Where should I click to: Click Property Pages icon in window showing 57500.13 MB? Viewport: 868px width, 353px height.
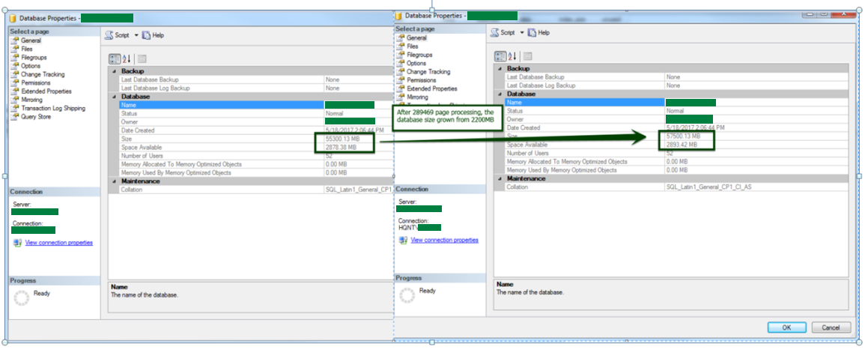click(x=527, y=56)
